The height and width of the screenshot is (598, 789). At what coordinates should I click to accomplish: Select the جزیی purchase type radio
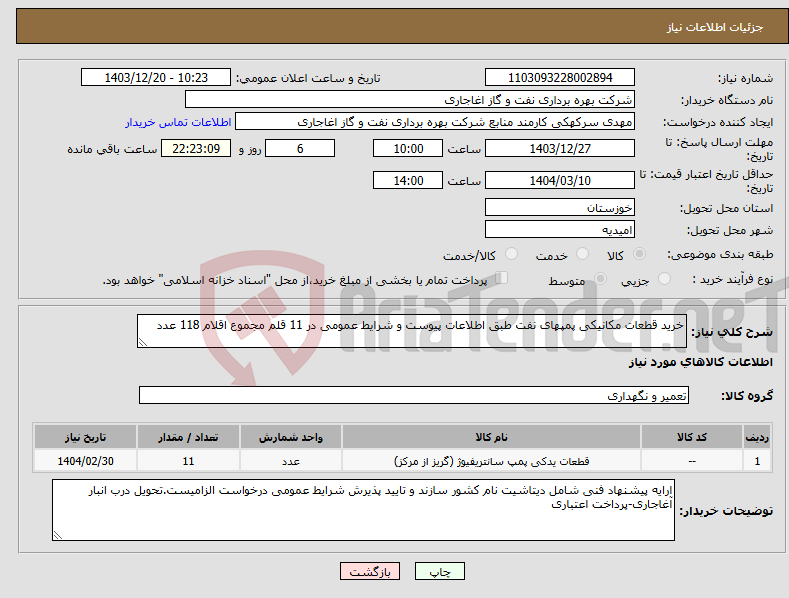pyautogui.click(x=664, y=279)
